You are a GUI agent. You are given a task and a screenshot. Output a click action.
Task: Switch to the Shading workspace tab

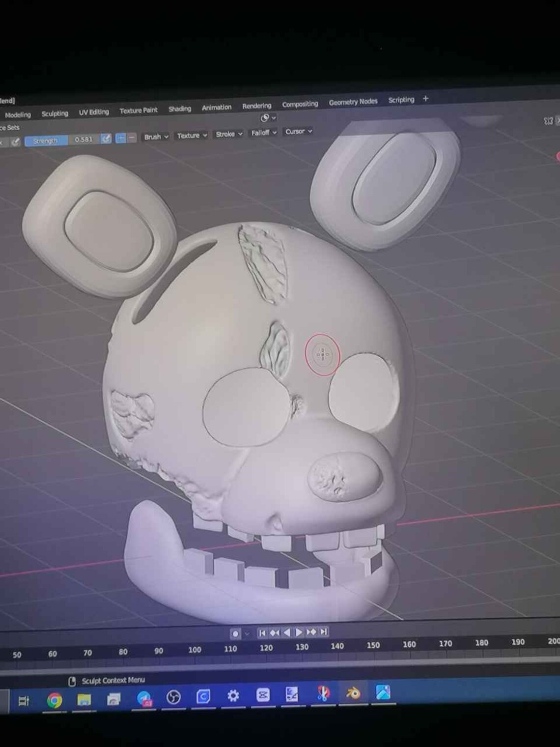point(180,109)
